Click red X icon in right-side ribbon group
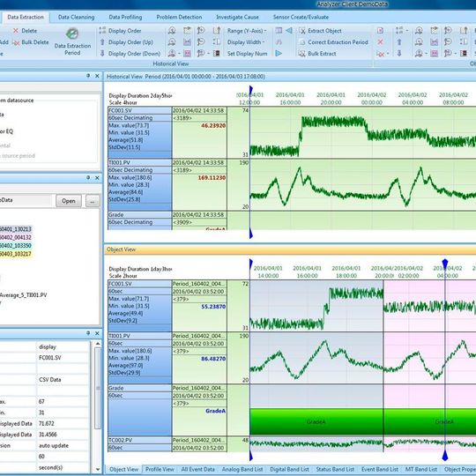This screenshot has height=476, width=476. pyautogui.click(x=381, y=42)
